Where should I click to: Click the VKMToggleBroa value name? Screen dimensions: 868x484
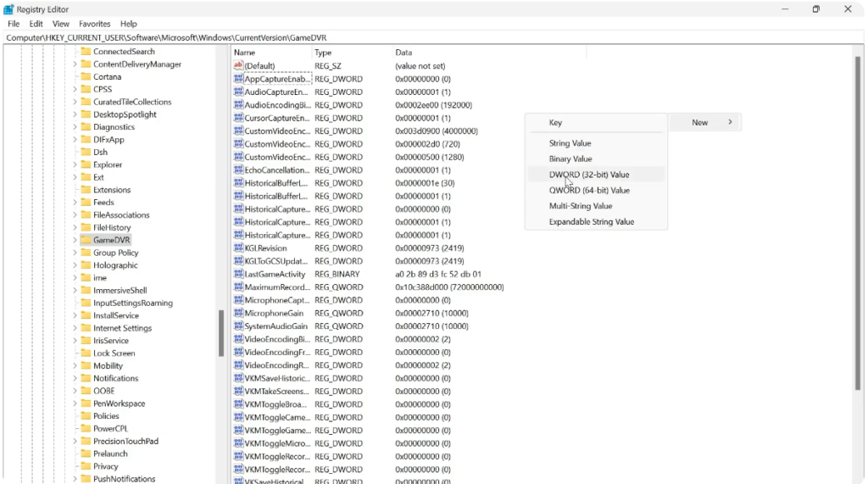275,404
